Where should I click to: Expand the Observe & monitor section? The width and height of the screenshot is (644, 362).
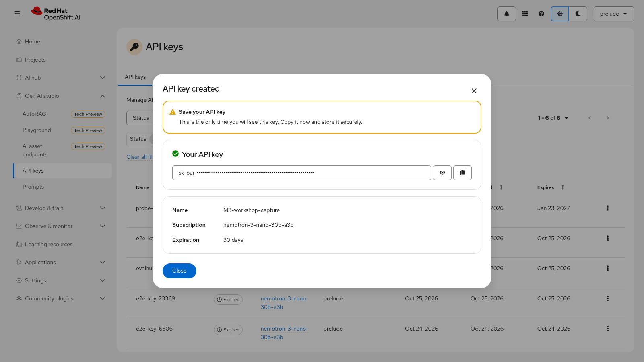(x=62, y=226)
